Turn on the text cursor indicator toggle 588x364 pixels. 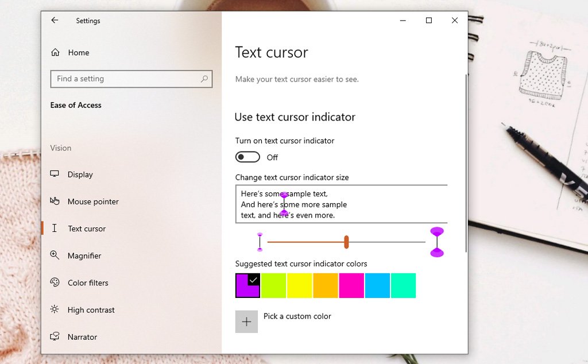pyautogui.click(x=247, y=157)
